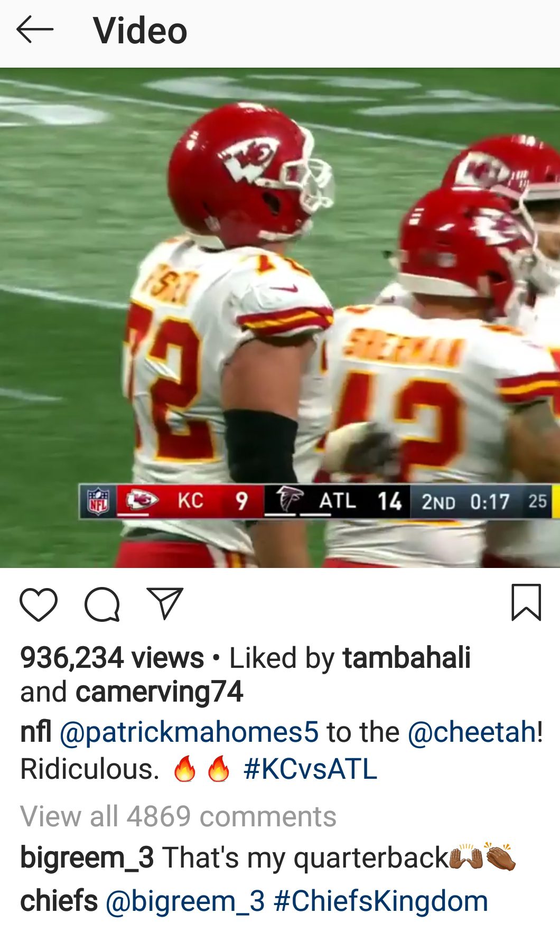This screenshot has width=560, height=932.
Task: Open the nfl account name
Action: 35,732
